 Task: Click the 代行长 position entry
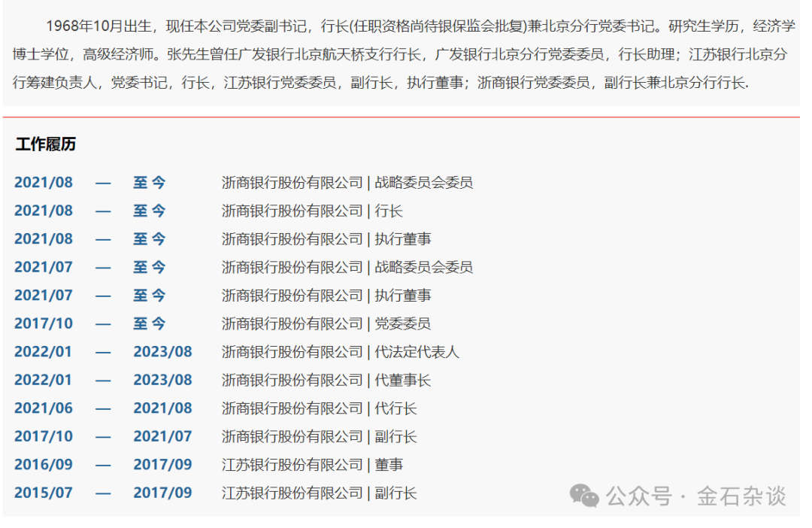coord(395,408)
